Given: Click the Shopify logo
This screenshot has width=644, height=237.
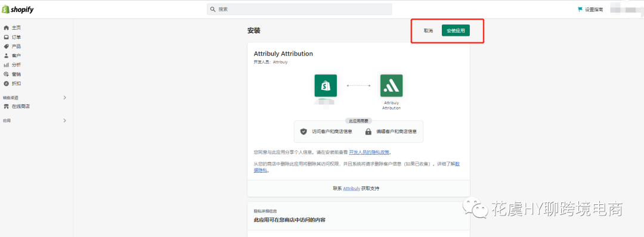Looking at the screenshot, I should 18,10.
